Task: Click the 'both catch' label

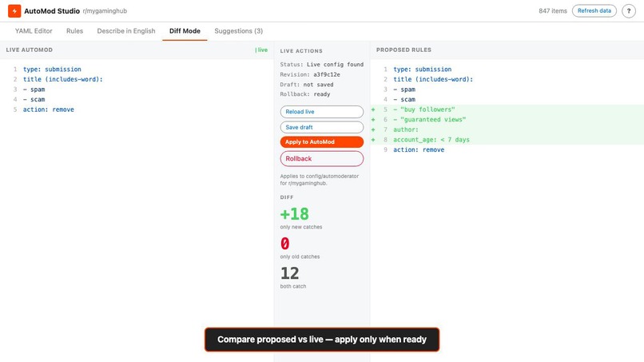Action: pos(293,286)
